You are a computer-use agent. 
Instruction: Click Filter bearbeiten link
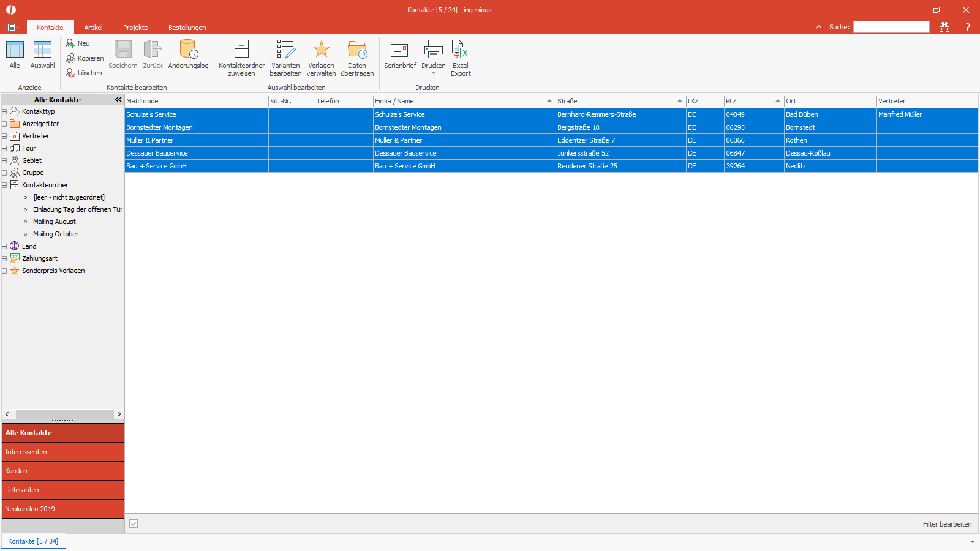947,524
